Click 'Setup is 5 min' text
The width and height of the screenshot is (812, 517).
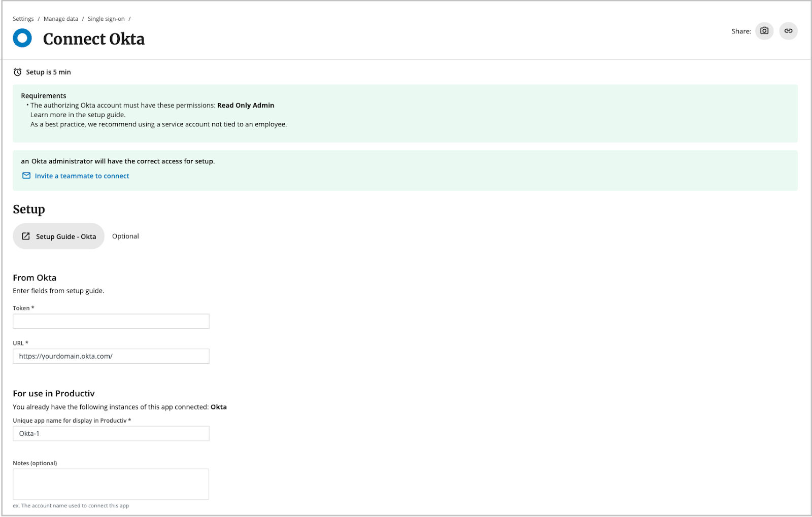[x=48, y=72]
